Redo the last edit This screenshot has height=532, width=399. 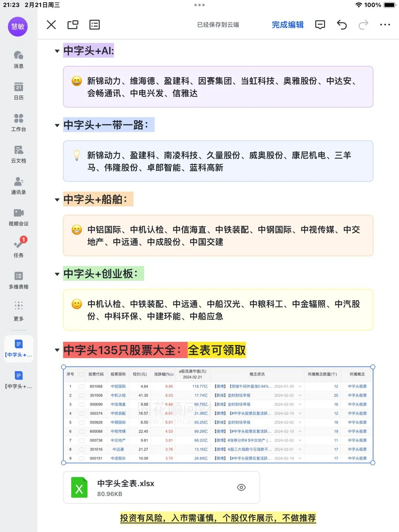[x=364, y=25]
